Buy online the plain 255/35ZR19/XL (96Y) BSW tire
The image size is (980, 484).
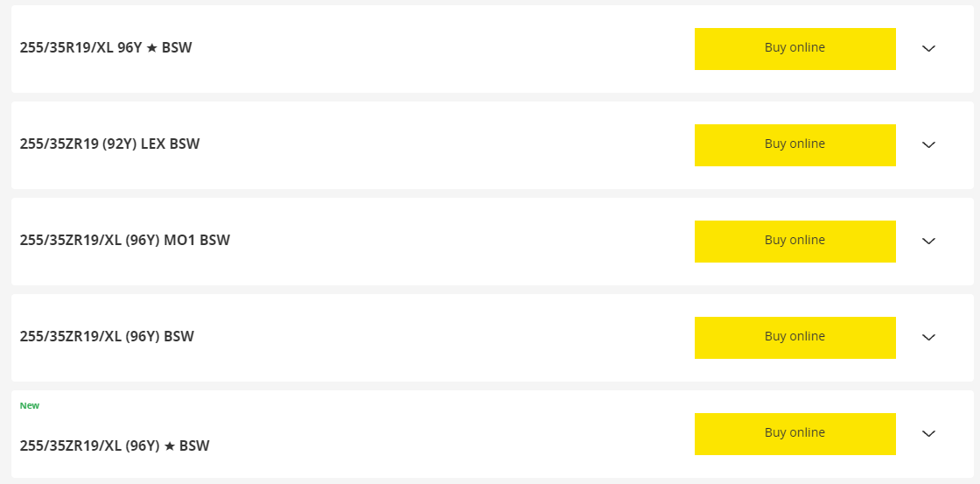click(794, 338)
